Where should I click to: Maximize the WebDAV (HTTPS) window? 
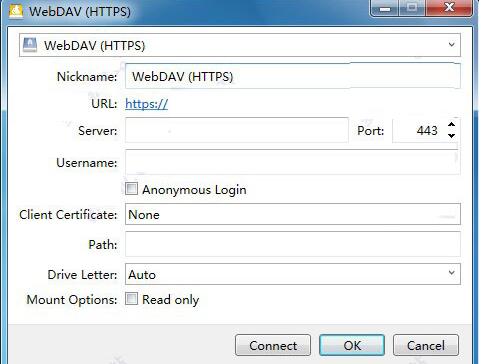click(x=412, y=7)
